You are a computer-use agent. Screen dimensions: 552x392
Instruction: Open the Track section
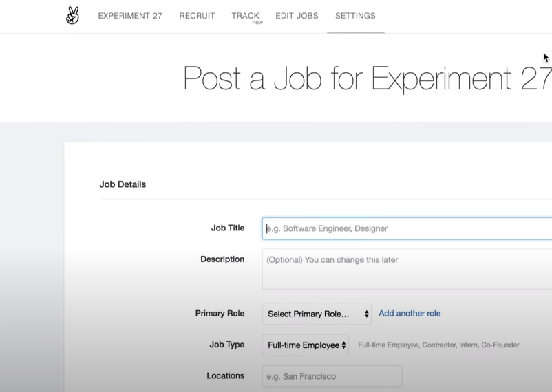click(x=245, y=16)
